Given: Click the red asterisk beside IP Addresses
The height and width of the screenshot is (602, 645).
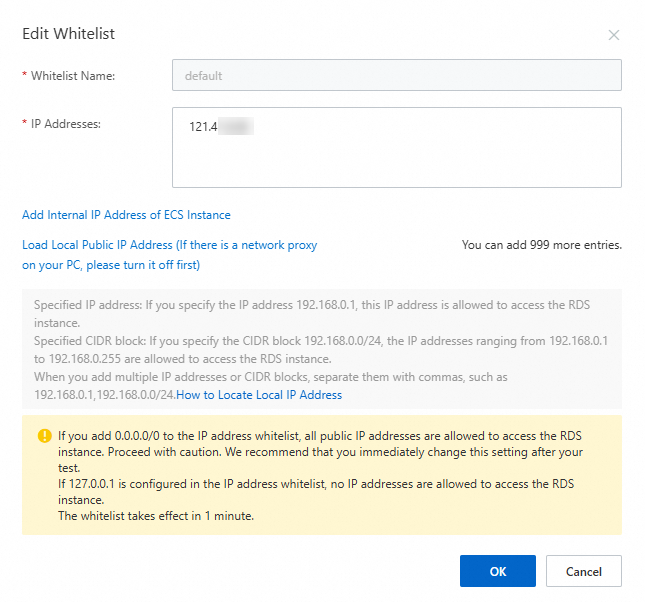Looking at the screenshot, I should (x=24, y=124).
